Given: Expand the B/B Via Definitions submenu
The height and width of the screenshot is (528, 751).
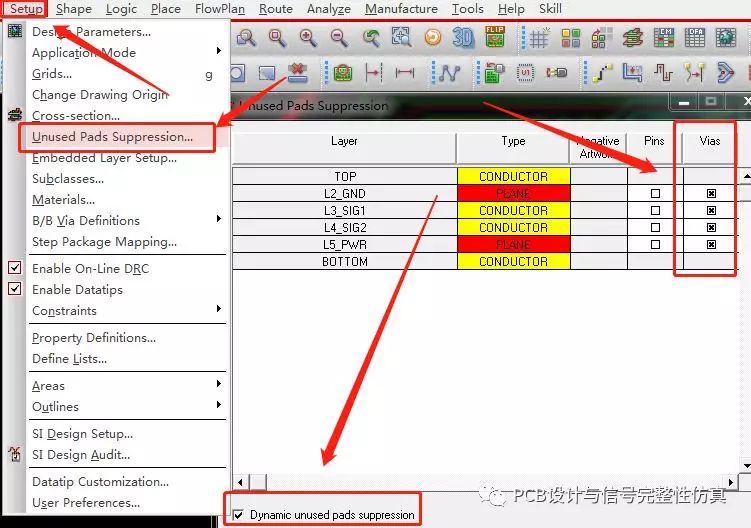Looking at the screenshot, I should point(218,219).
